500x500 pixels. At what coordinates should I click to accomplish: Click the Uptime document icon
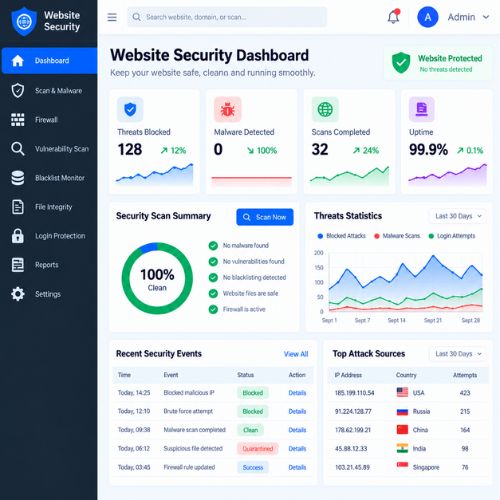(422, 109)
